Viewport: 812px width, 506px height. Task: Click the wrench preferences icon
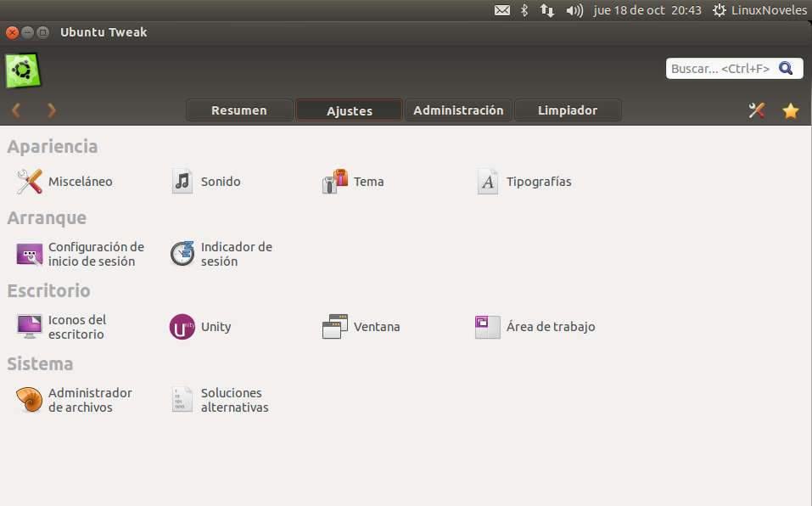(x=755, y=110)
